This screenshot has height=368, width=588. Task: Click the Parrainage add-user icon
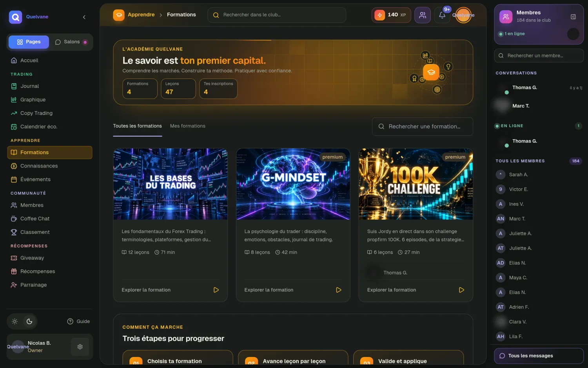coord(14,285)
